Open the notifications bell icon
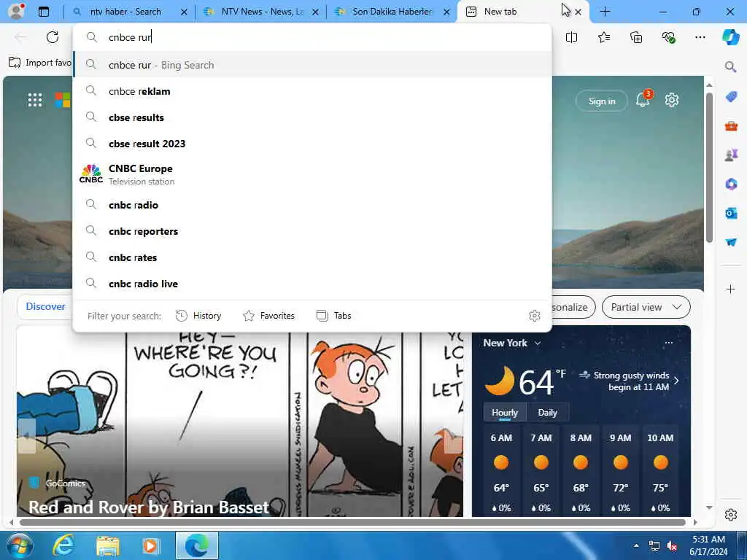The image size is (747, 560). [x=643, y=99]
